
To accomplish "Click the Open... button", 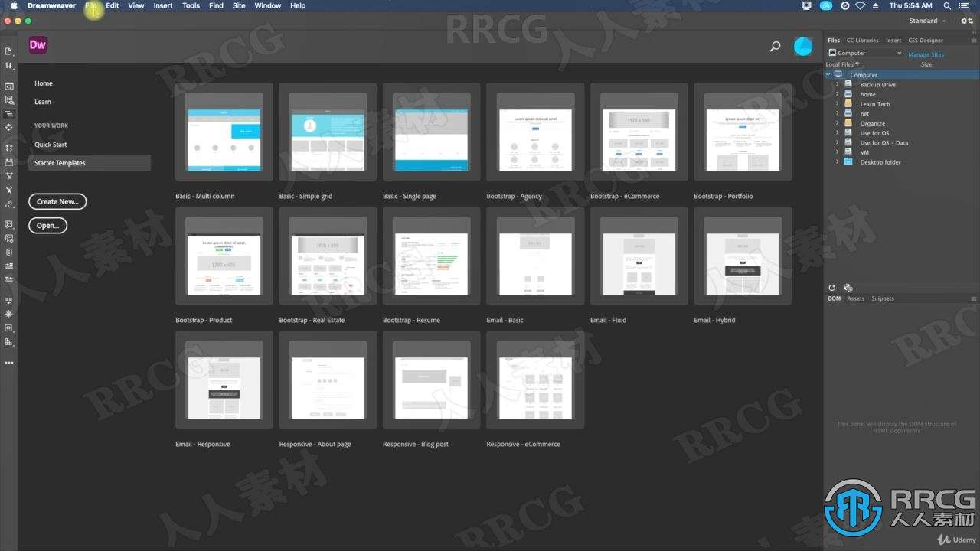I will click(x=47, y=226).
